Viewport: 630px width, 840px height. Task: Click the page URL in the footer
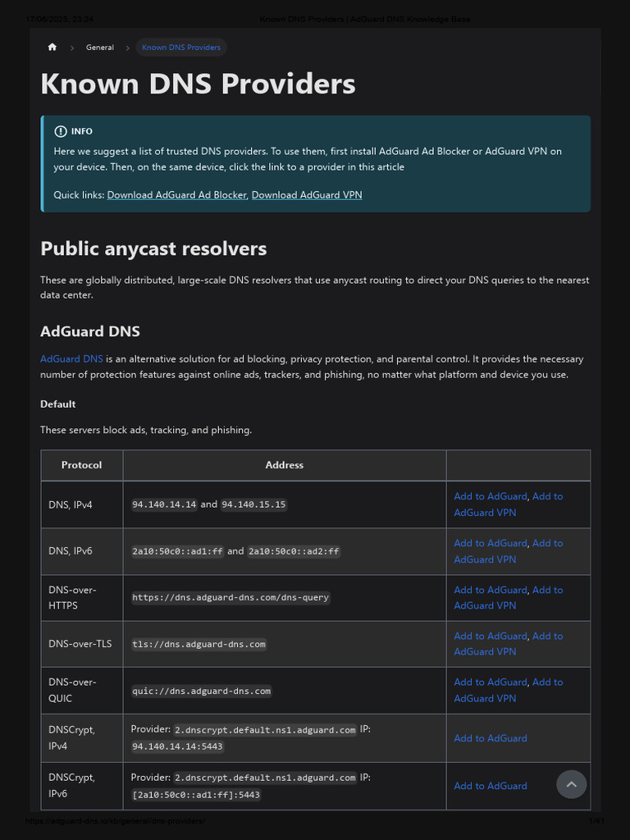coord(115,820)
